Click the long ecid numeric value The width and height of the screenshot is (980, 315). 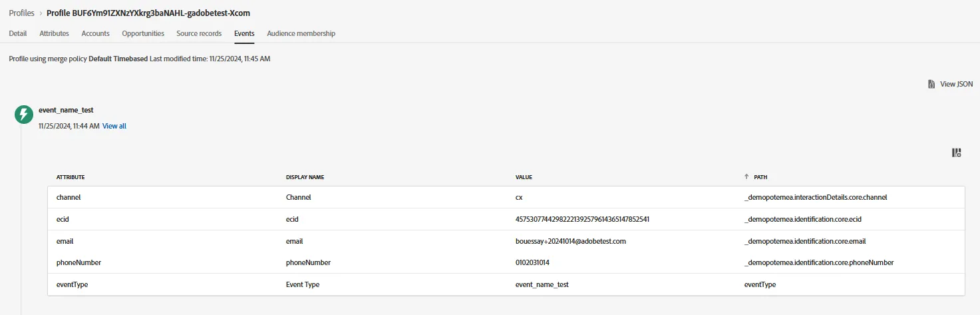pyautogui.click(x=583, y=219)
